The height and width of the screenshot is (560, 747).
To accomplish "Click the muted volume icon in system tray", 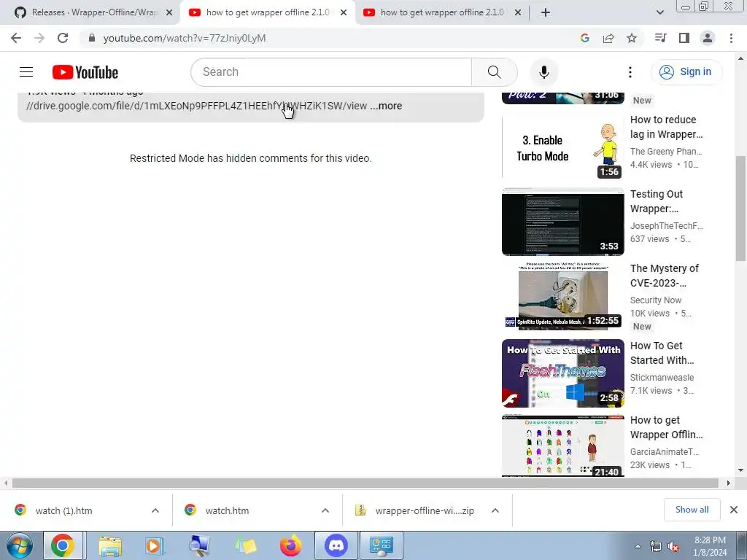I will point(673,547).
